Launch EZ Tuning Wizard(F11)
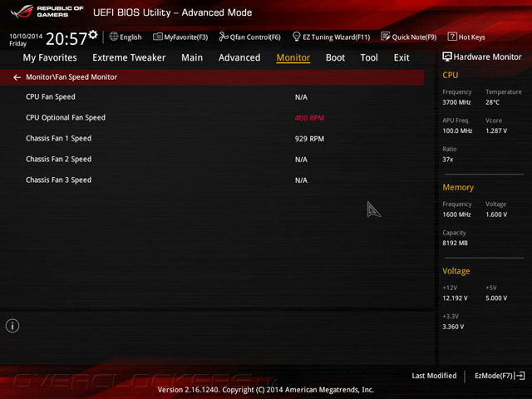The image size is (532, 399). pos(331,37)
